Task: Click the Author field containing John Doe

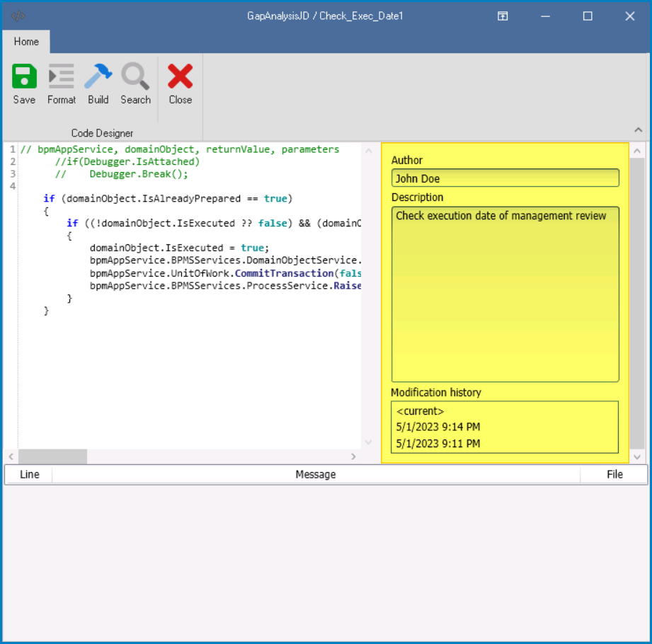Action: click(x=505, y=178)
